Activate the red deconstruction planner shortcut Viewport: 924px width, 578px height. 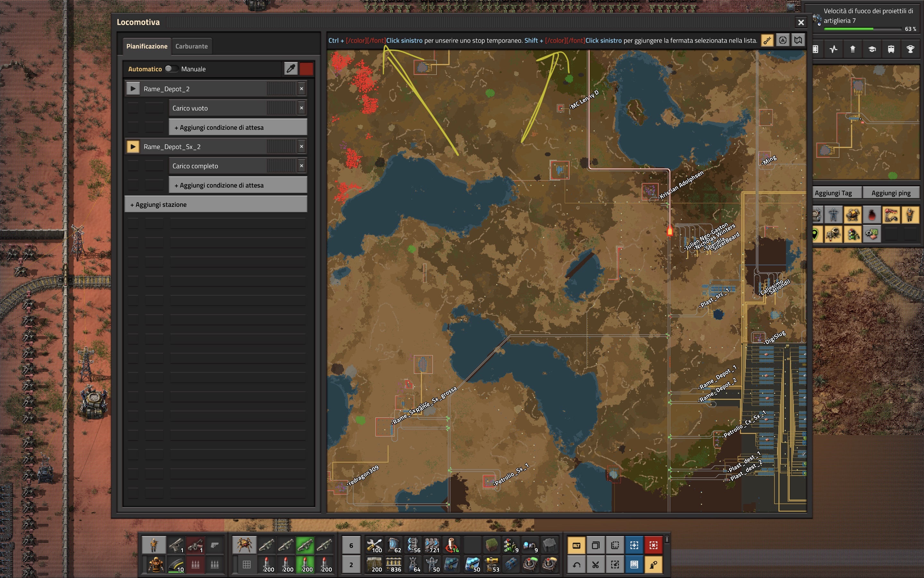[x=653, y=545]
